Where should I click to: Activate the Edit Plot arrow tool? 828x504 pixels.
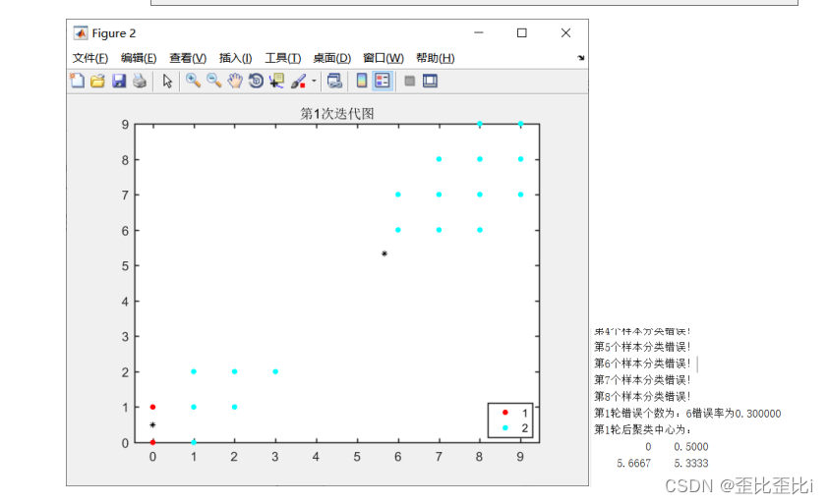click(x=167, y=81)
